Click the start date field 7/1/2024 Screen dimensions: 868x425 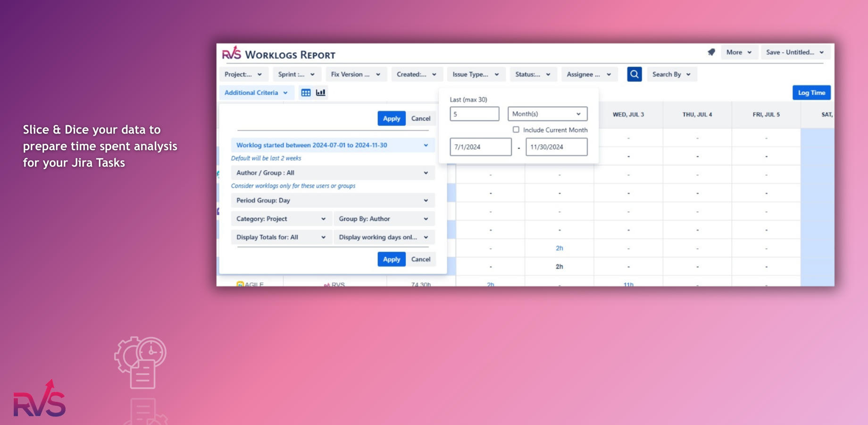pos(480,147)
